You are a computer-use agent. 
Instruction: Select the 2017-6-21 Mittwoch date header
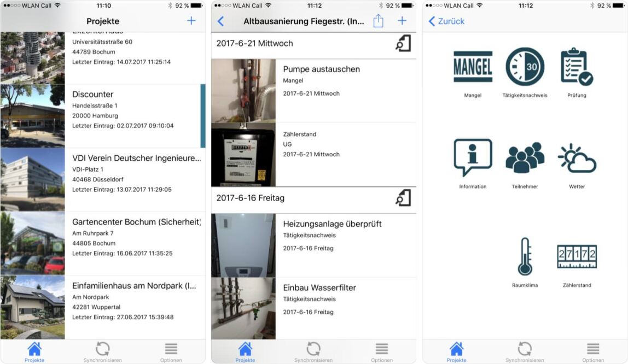pyautogui.click(x=255, y=43)
